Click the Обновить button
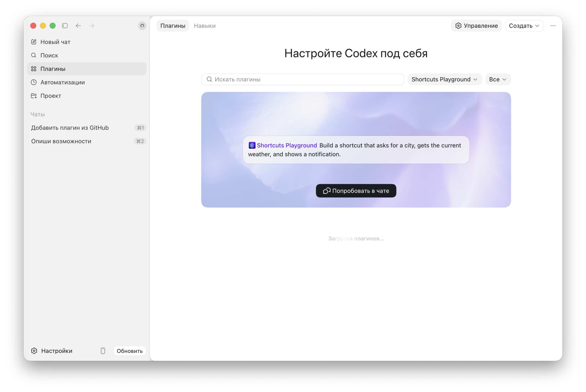This screenshot has width=586, height=392. [130, 351]
